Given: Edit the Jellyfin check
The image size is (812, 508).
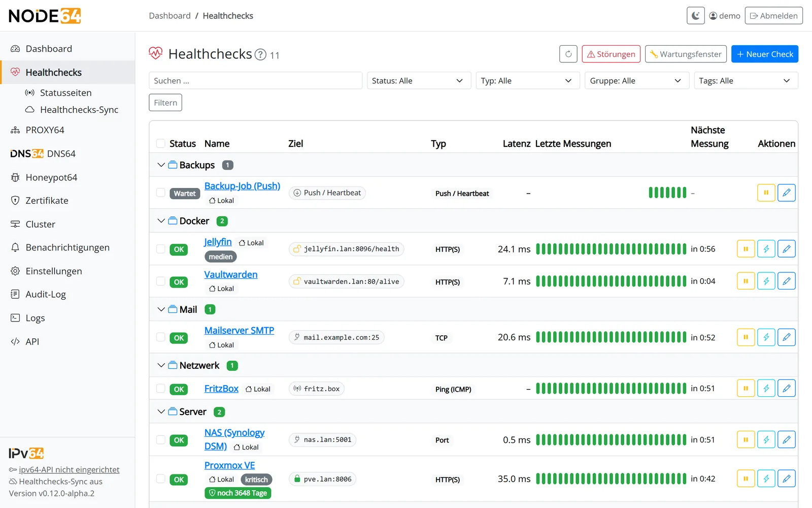Looking at the screenshot, I should [x=787, y=249].
